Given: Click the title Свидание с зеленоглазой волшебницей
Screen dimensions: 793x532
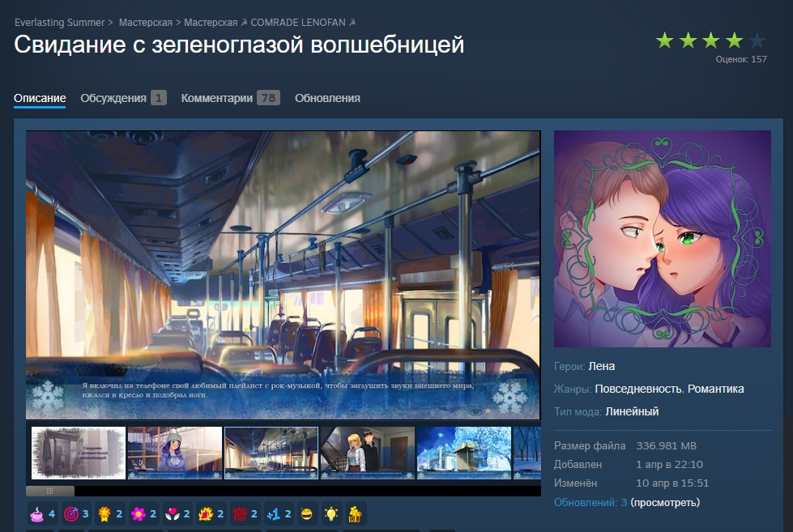Looking at the screenshot, I should tap(239, 45).
